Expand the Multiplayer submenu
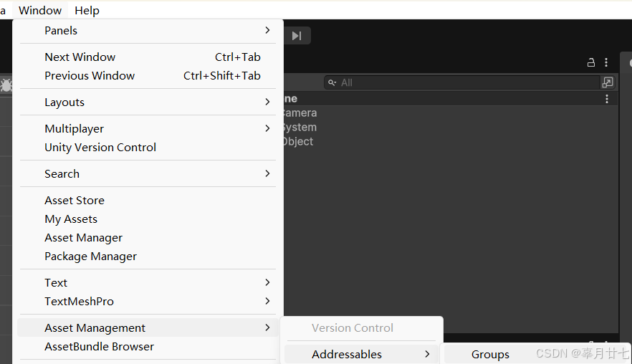 [x=148, y=129]
